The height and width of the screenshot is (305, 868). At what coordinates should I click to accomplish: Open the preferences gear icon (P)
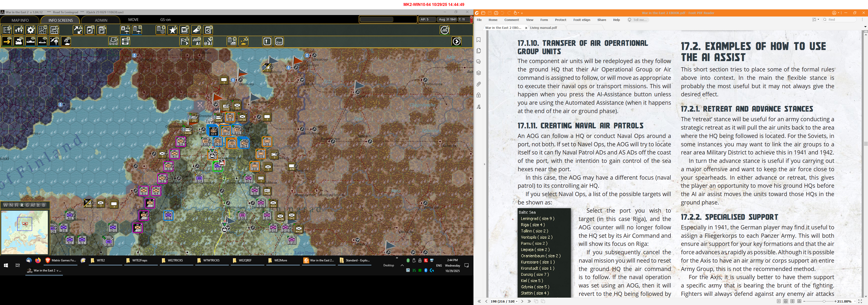[31, 30]
